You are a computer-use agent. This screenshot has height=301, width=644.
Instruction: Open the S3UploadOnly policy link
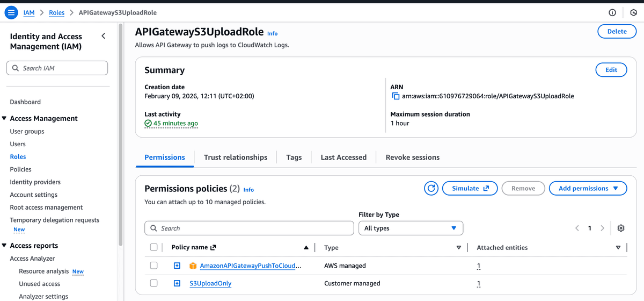click(x=210, y=283)
